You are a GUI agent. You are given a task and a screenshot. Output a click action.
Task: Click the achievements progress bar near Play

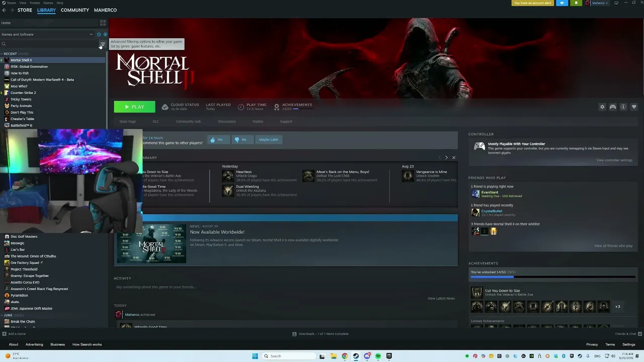pos(303,109)
